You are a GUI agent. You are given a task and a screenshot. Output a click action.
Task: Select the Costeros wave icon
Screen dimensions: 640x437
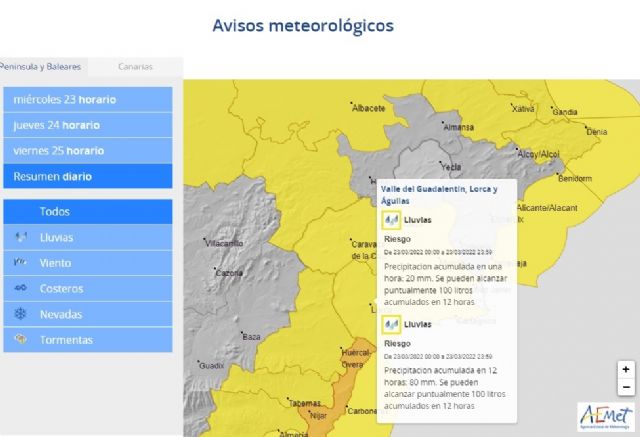point(21,289)
